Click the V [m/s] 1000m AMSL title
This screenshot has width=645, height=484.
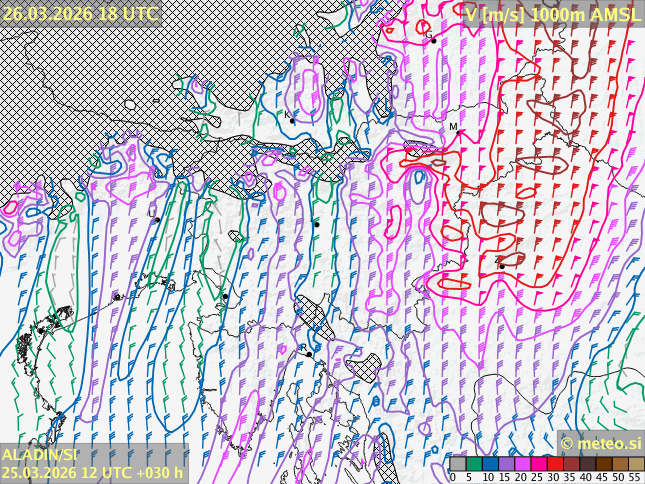[552, 14]
